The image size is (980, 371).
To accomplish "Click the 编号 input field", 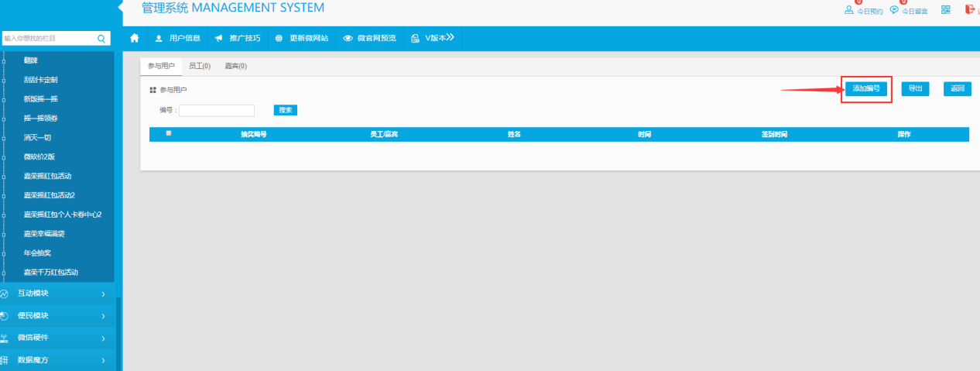I will pos(217,111).
